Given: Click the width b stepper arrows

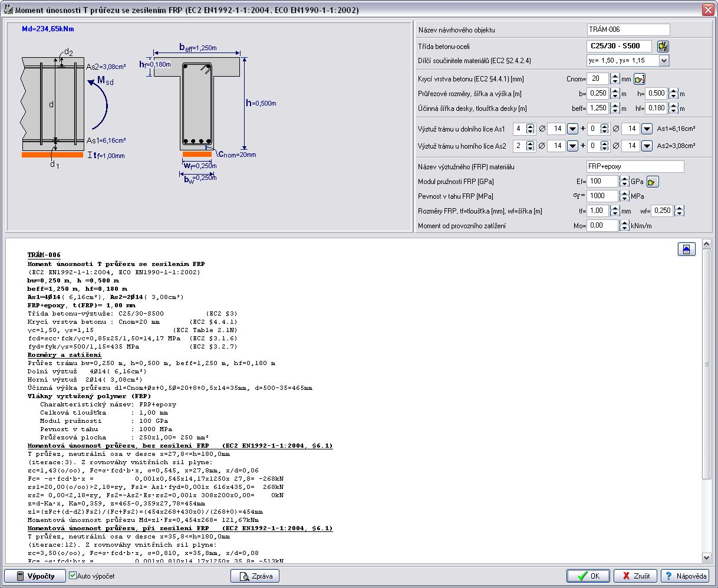Looking at the screenshot, I should click(x=615, y=93).
